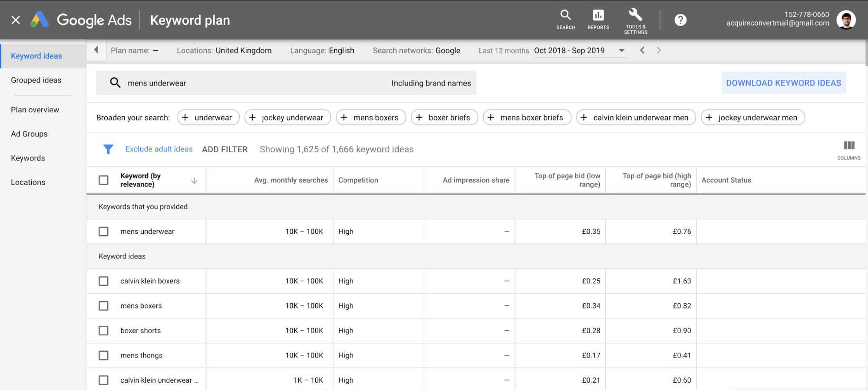Click Download Keyword Ideas button
This screenshot has height=390, width=868.
pos(783,83)
